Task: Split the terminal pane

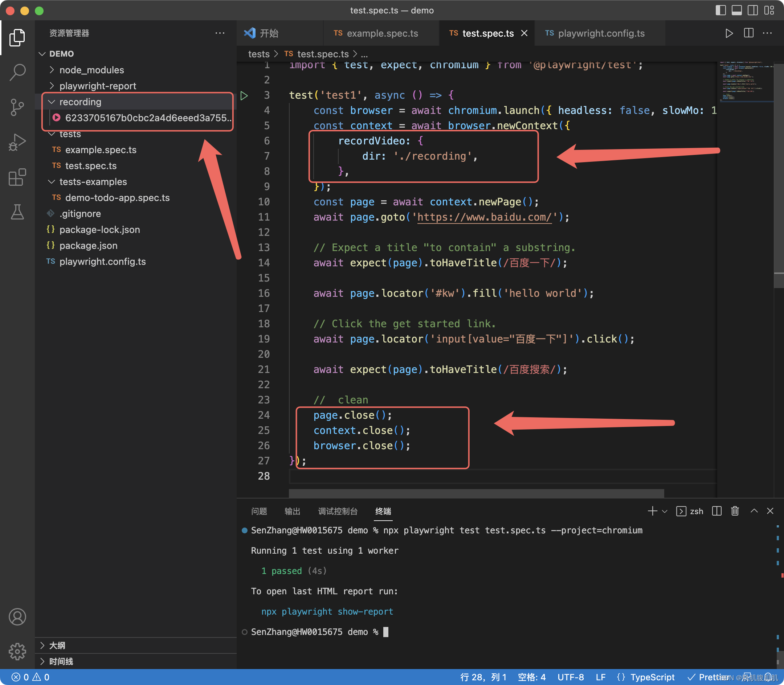Action: point(717,511)
